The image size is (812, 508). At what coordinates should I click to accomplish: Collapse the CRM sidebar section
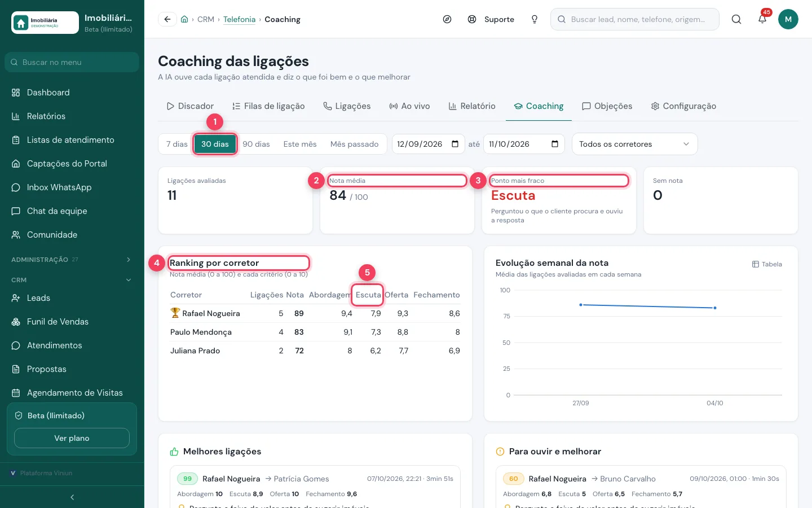tap(72, 280)
